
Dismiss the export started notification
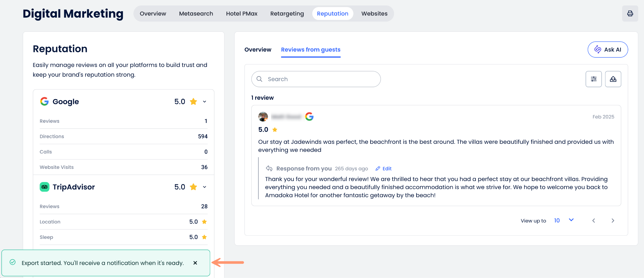[195, 263]
